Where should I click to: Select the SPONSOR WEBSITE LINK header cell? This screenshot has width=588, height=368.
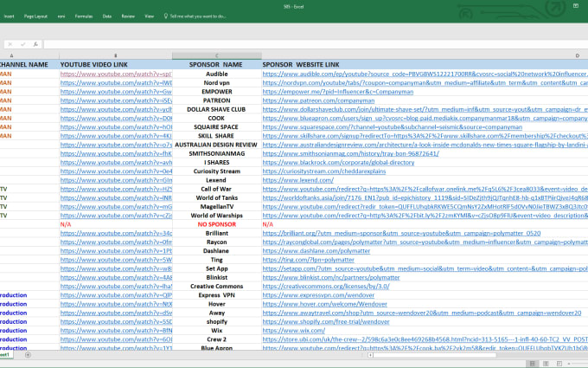point(425,65)
